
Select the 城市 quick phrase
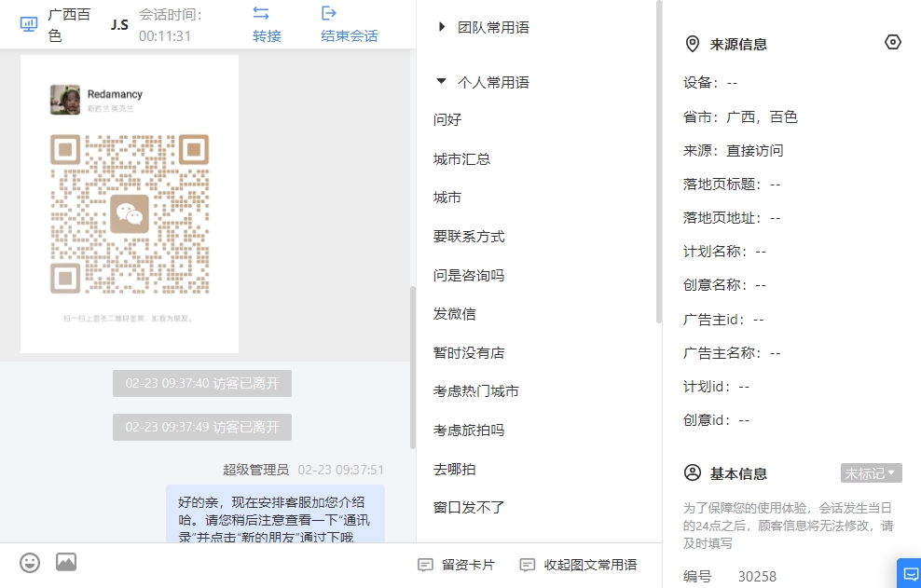(447, 198)
